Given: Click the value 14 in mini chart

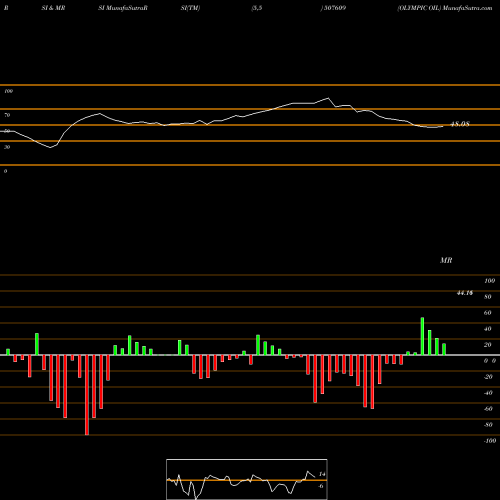Looking at the screenshot, I should click(x=322, y=474).
